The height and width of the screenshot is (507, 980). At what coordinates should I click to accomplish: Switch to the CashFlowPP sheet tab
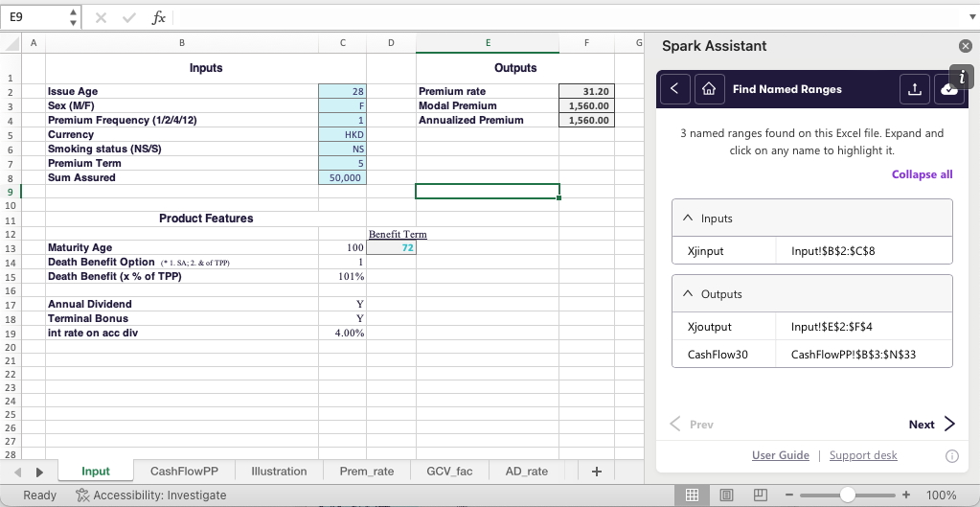pyautogui.click(x=184, y=472)
